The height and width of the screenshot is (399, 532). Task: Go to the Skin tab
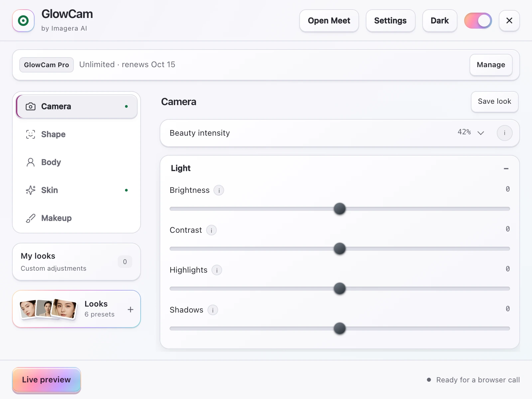point(77,190)
